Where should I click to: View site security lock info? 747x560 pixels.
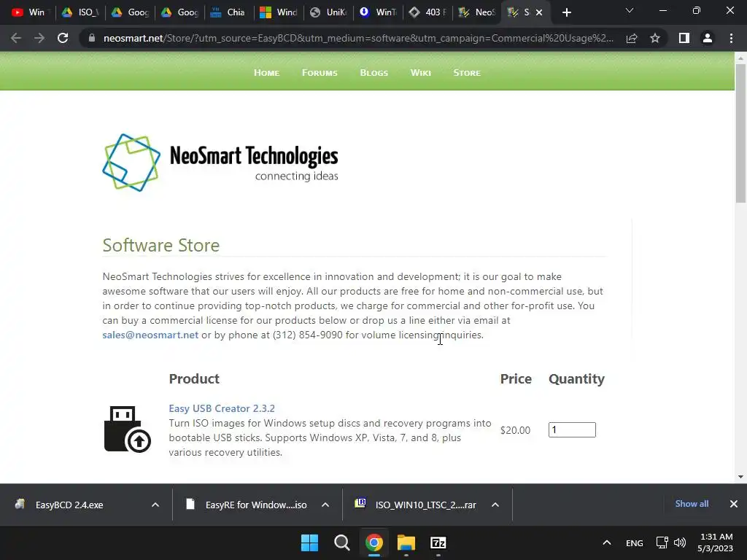(x=92, y=38)
